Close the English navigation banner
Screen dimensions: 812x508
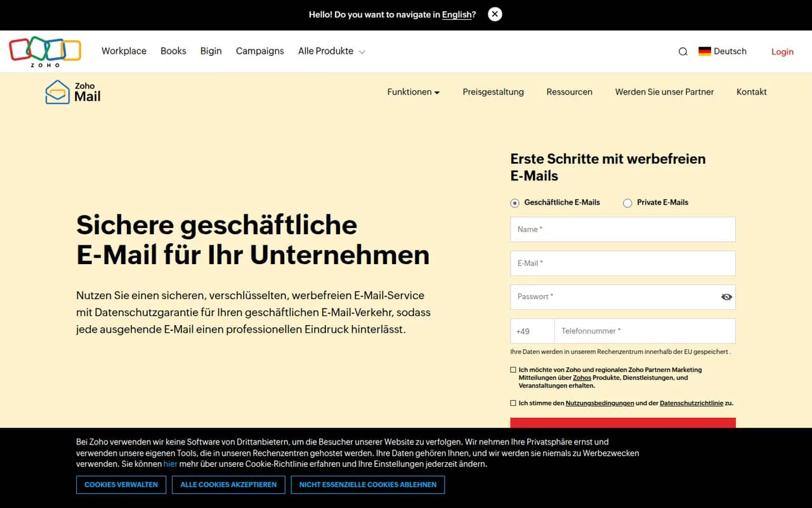[x=495, y=14]
